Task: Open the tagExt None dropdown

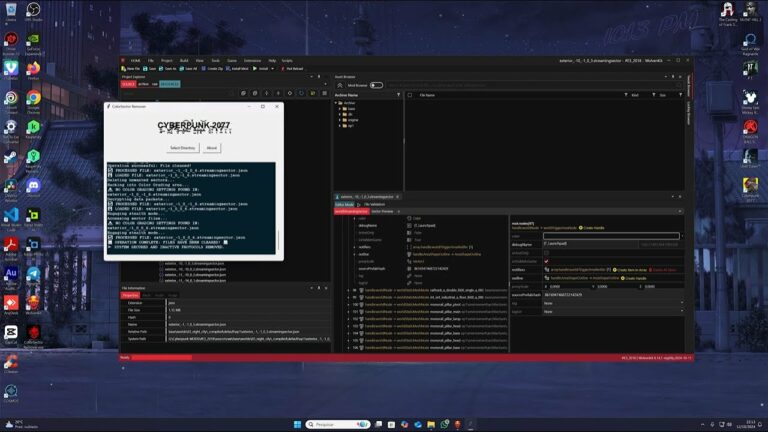Action: pyautogui.click(x=613, y=312)
